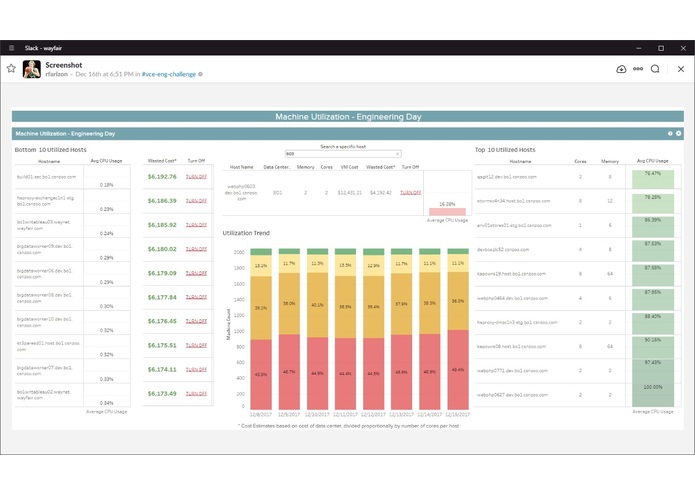Image resolution: width=695 pixels, height=494 pixels.
Task: Click Turn Off for the $6,176.45 host
Action: [x=196, y=321]
